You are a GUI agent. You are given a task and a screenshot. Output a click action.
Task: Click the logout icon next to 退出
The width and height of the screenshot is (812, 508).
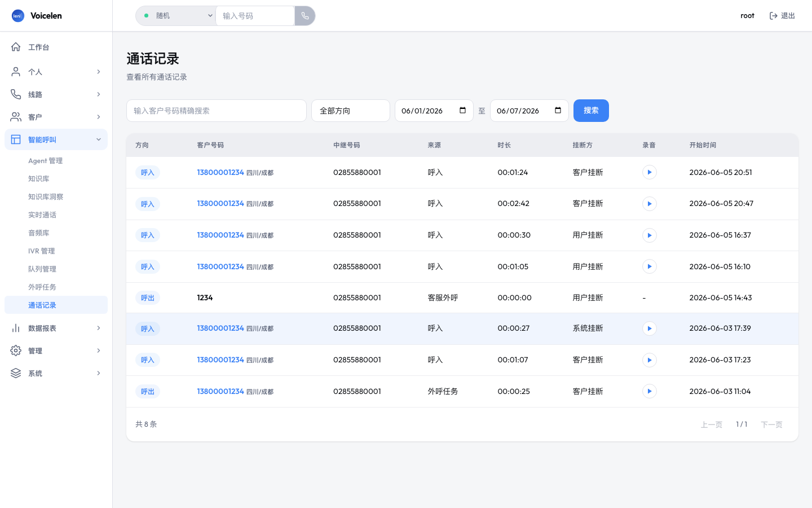pos(774,16)
